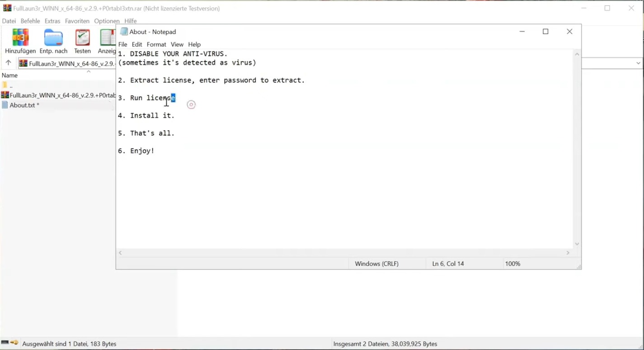Screen dimensions: 644x350
Task: Click 'Insgesamt 2 Dateien' status text
Action: pyautogui.click(x=385, y=344)
